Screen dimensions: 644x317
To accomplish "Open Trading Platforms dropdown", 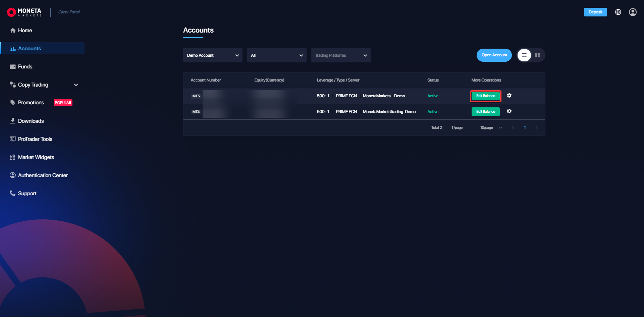I will [341, 55].
